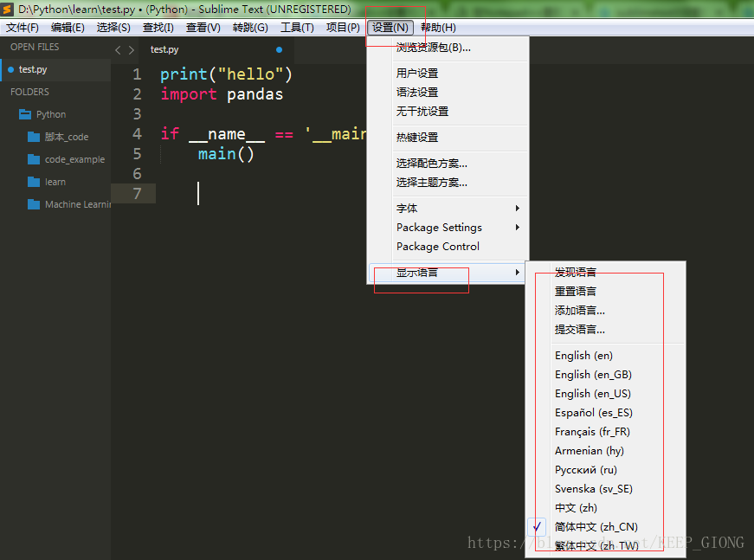Click line number 7 in gutter
This screenshot has height=560, width=754.
coord(137,194)
